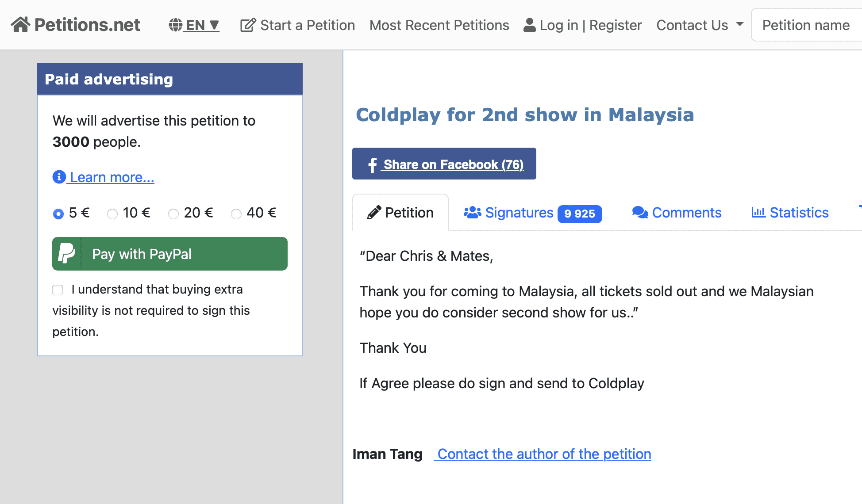Click the globe language icon
Screen dimensions: 862x504
[x=175, y=25]
